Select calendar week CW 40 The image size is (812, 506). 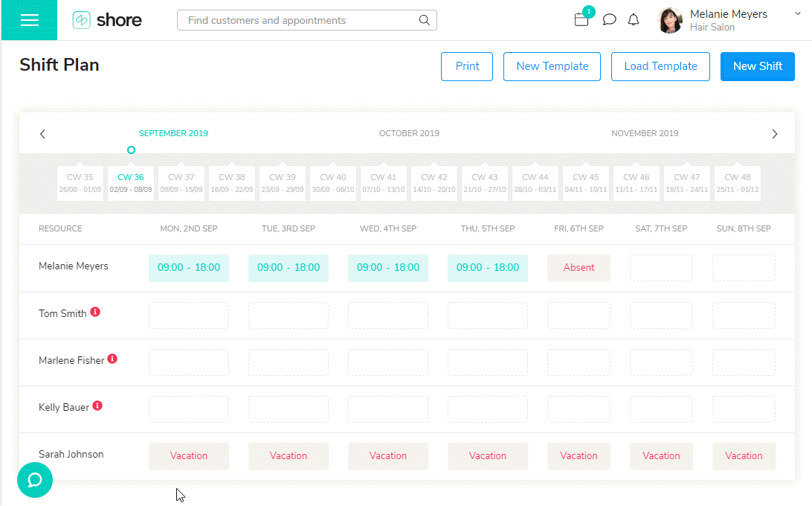coord(333,183)
